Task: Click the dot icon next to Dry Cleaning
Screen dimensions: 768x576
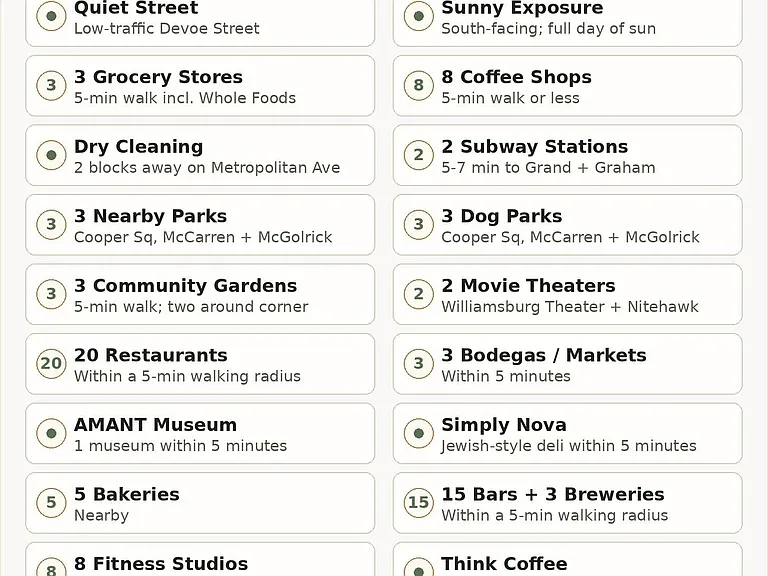Action: pyautogui.click(x=51, y=155)
